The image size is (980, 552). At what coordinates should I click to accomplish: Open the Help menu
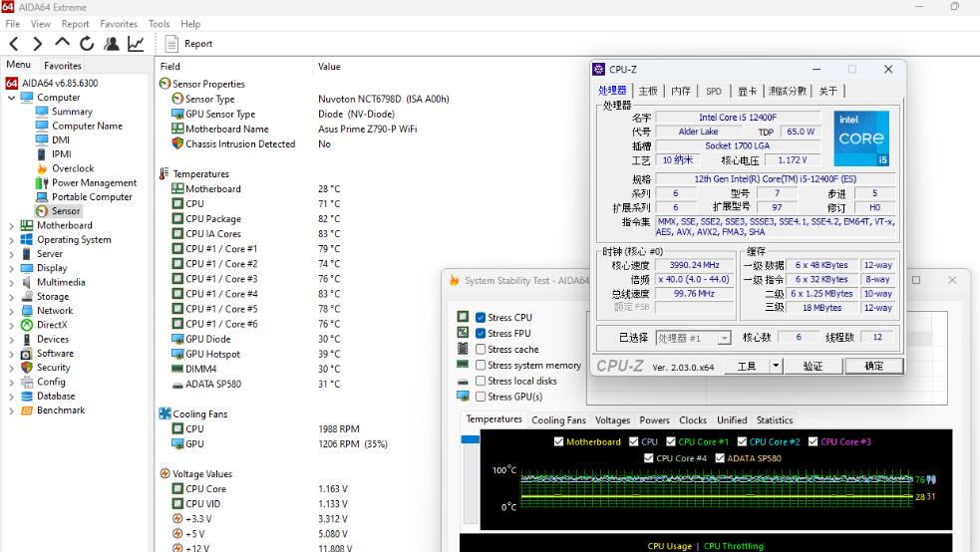click(x=190, y=24)
